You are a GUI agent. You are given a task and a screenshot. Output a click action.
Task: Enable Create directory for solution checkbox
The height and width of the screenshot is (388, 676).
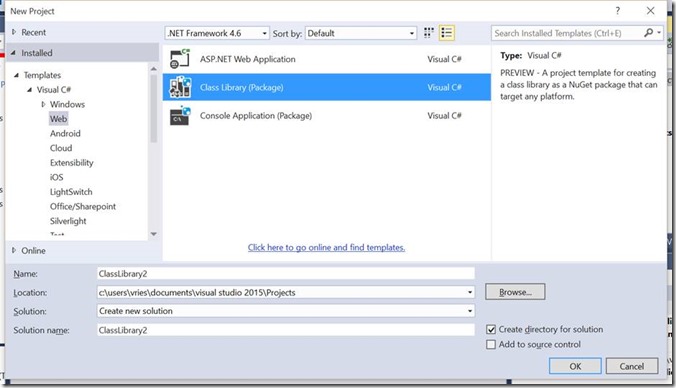coord(491,329)
